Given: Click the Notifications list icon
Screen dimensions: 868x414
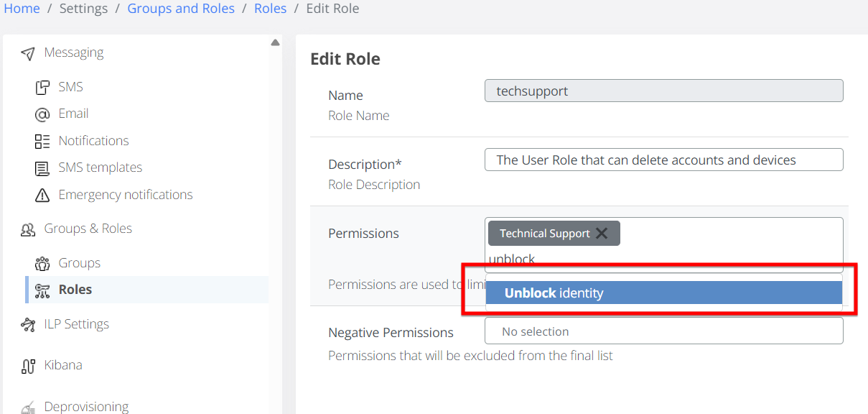Looking at the screenshot, I should click(x=42, y=141).
